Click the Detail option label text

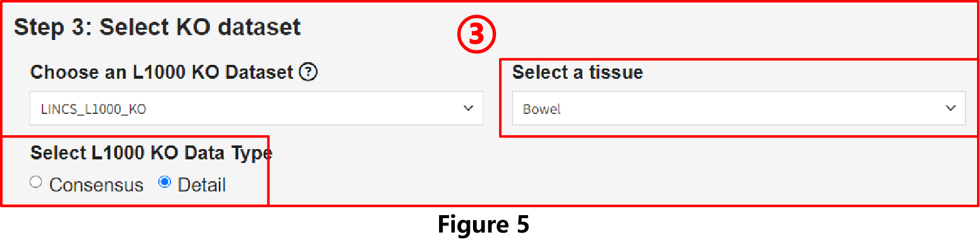(x=201, y=185)
